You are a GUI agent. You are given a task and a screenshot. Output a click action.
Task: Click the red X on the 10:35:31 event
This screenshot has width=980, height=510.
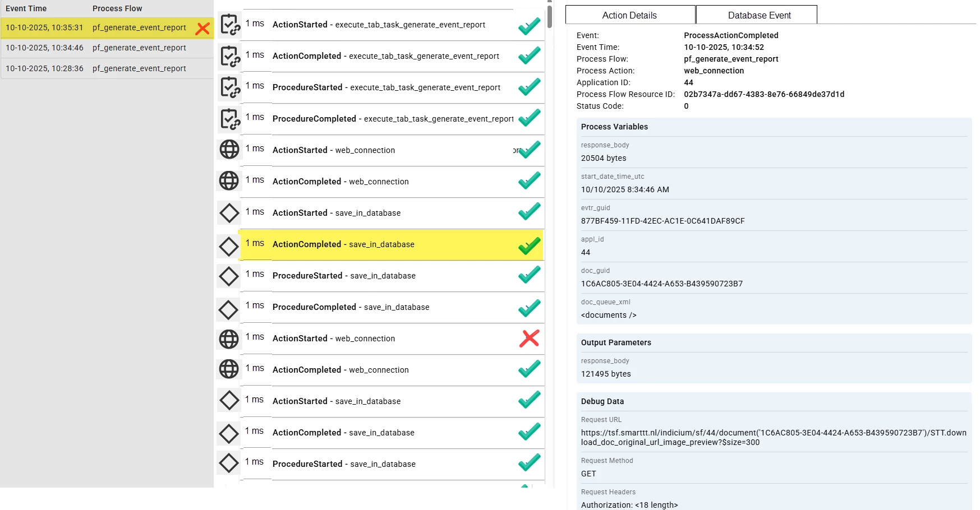pos(203,28)
